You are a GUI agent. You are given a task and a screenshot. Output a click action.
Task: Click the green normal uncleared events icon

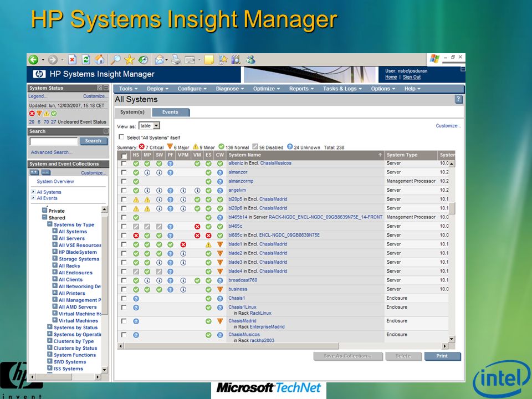[x=54, y=114]
